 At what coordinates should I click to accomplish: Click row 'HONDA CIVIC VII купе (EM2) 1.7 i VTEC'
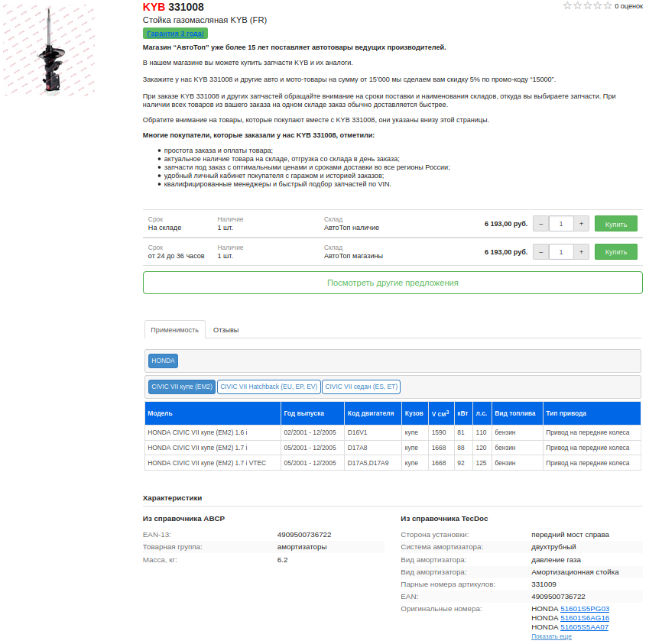pyautogui.click(x=392, y=463)
